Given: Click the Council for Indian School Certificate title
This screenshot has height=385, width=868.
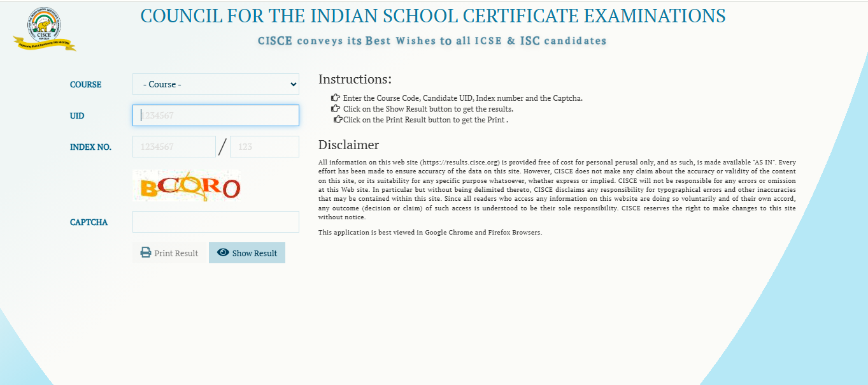Looking at the screenshot, I should 433,16.
